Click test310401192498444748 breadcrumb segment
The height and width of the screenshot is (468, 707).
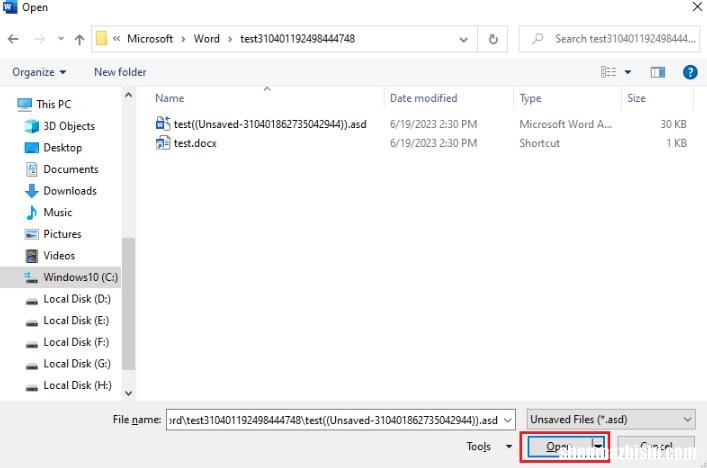click(x=297, y=39)
